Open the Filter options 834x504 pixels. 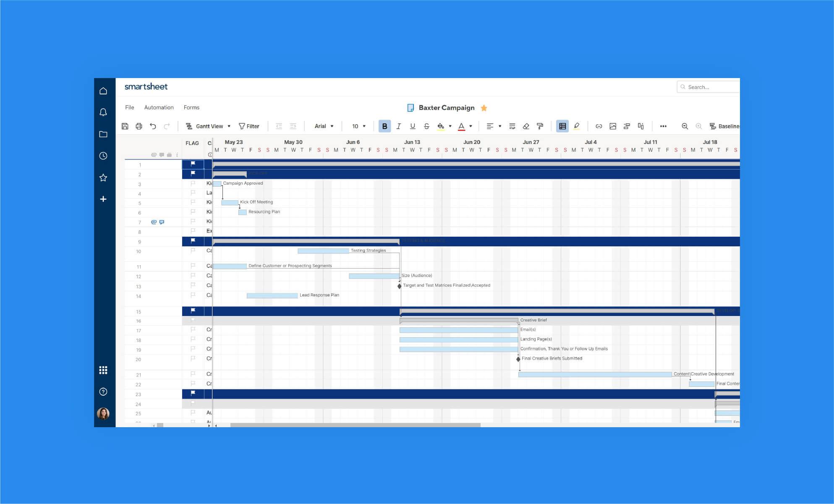[x=250, y=126]
